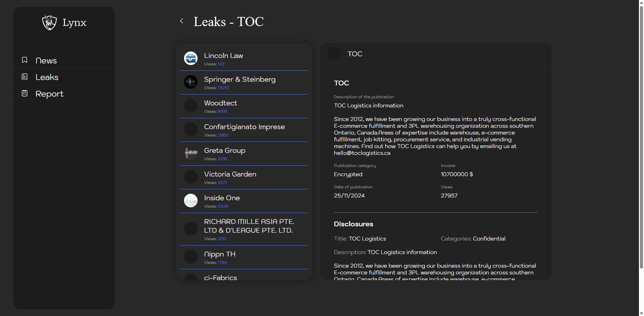This screenshot has height=316, width=644.
Task: Click the round avatar in the TOC header
Action: pyautogui.click(x=334, y=54)
